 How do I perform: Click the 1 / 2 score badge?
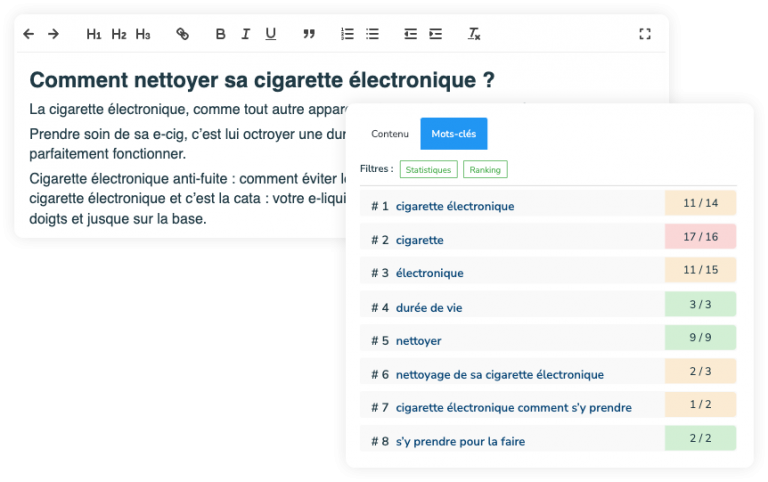(x=700, y=405)
